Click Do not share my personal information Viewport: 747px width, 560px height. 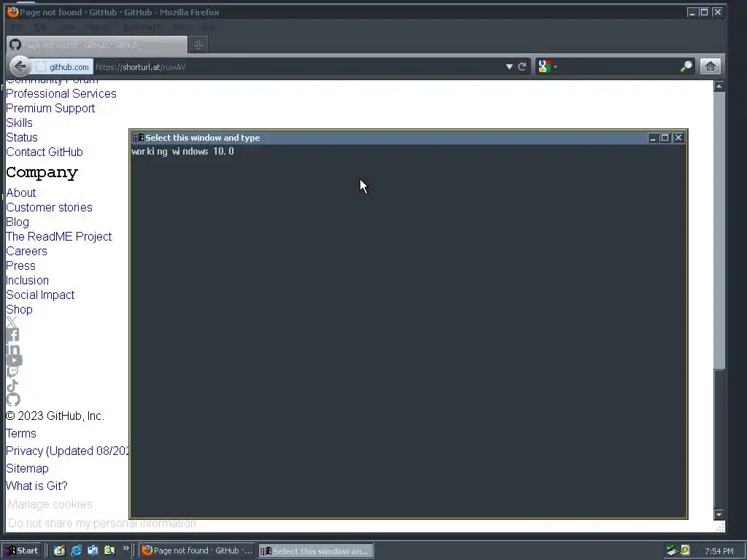[x=102, y=524]
